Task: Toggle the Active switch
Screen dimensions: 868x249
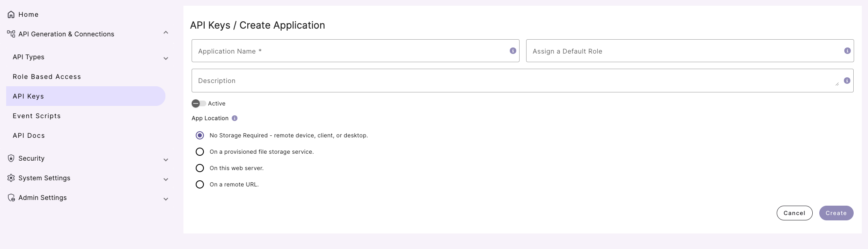Action: 199,103
